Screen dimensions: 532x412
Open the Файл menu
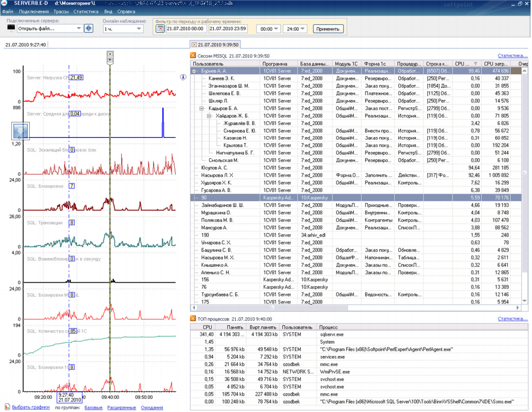pos(7,11)
